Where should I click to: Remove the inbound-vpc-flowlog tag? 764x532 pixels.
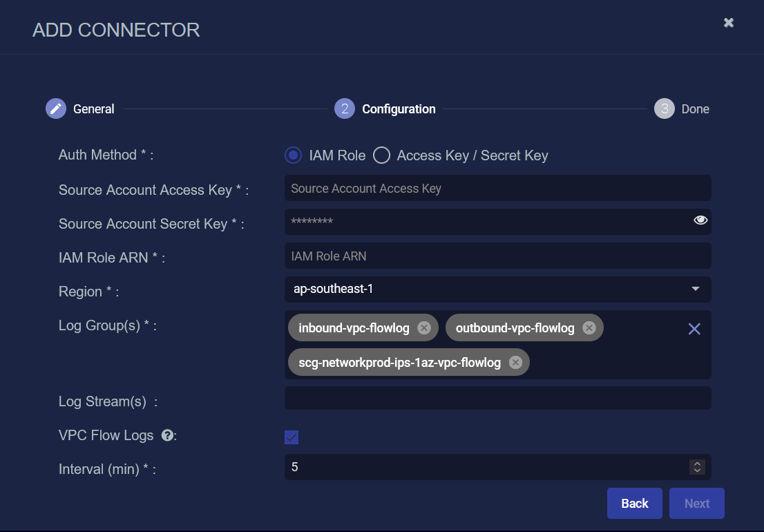(x=423, y=327)
